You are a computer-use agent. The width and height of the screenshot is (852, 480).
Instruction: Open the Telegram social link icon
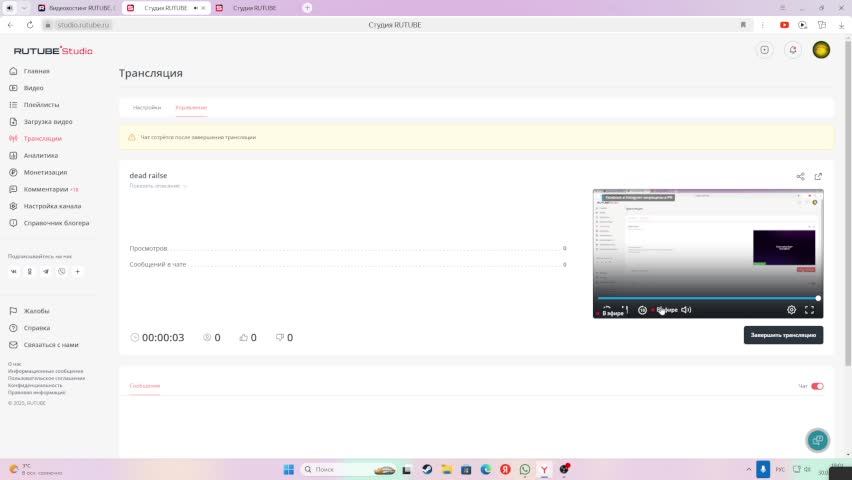click(x=46, y=271)
